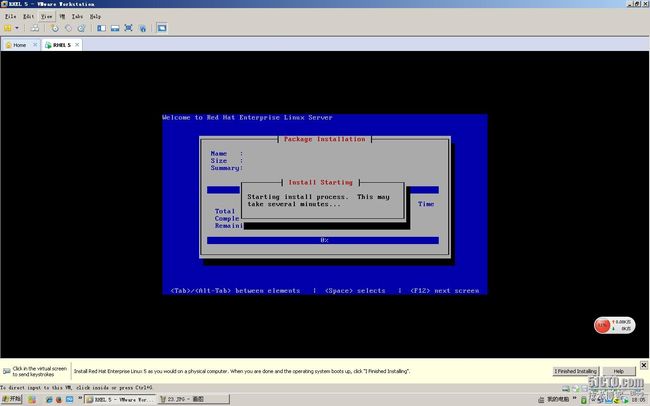The height and width of the screenshot is (406, 650).
Task: Open the Help menu
Action: 95,16
